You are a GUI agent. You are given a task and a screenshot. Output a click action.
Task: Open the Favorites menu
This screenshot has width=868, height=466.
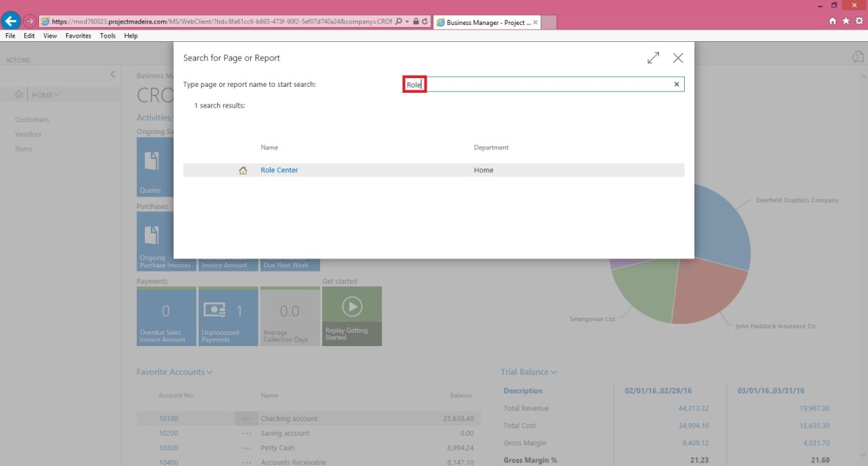pyautogui.click(x=78, y=35)
